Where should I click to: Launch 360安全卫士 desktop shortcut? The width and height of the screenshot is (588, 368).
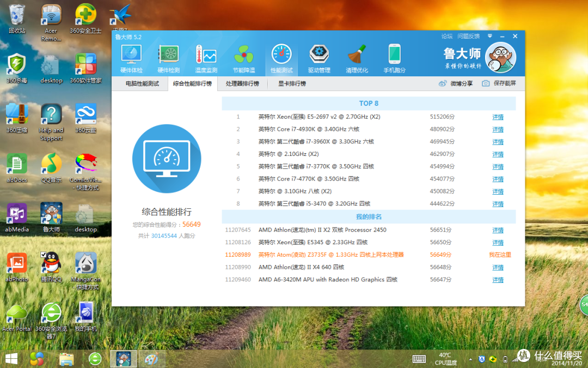click(x=85, y=19)
